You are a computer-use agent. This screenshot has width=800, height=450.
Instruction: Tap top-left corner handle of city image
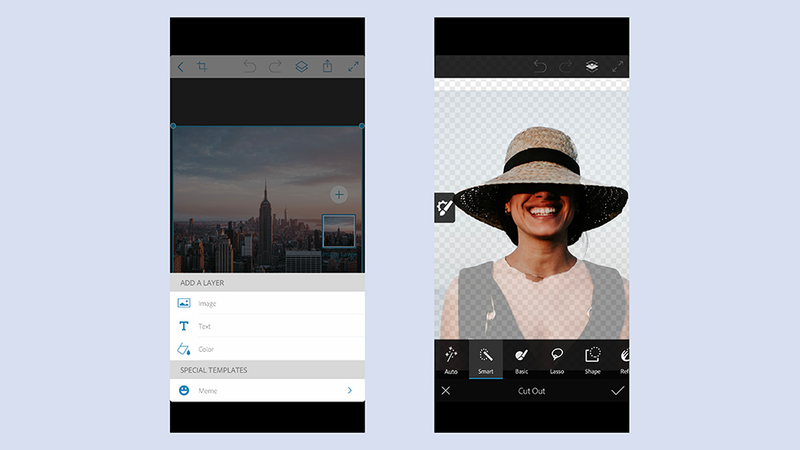click(173, 126)
